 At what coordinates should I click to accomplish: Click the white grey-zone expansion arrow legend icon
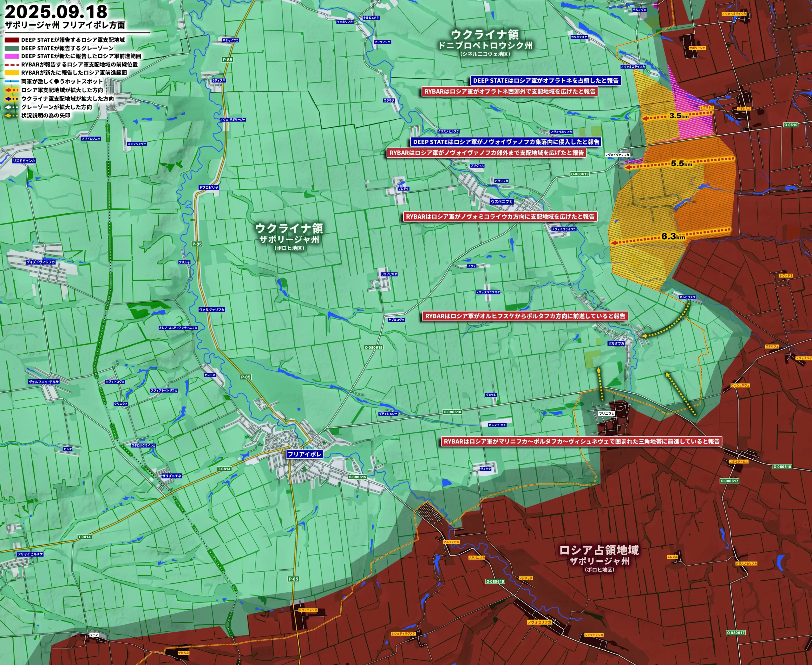11,107
